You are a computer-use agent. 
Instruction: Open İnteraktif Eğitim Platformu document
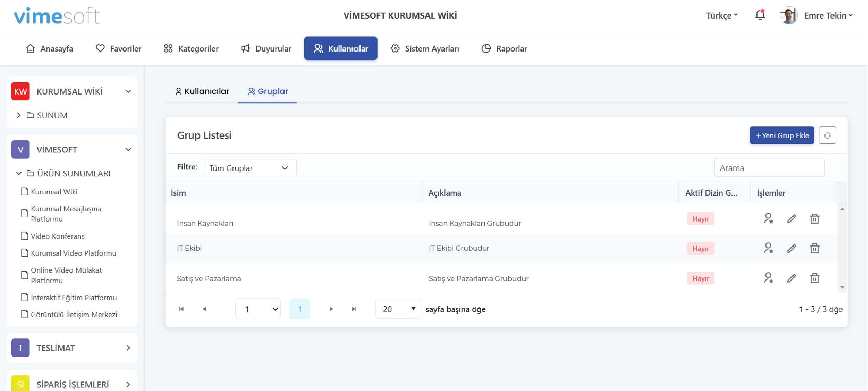[74, 298]
